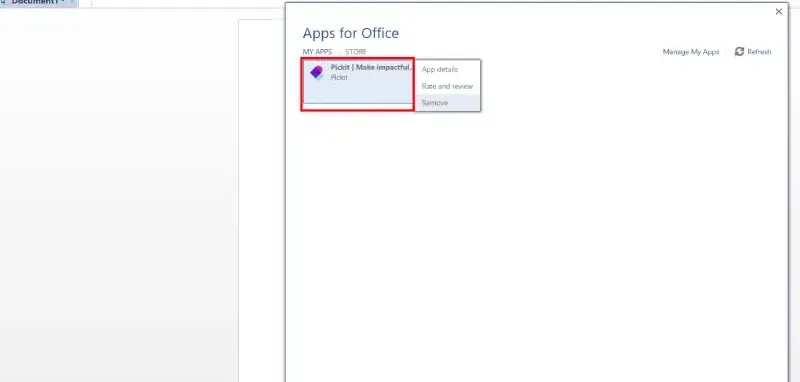Switch to the MY APPS tab

click(x=317, y=52)
